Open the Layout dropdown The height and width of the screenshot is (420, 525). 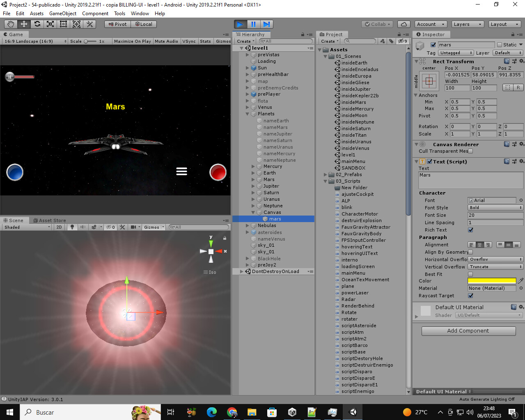(504, 24)
